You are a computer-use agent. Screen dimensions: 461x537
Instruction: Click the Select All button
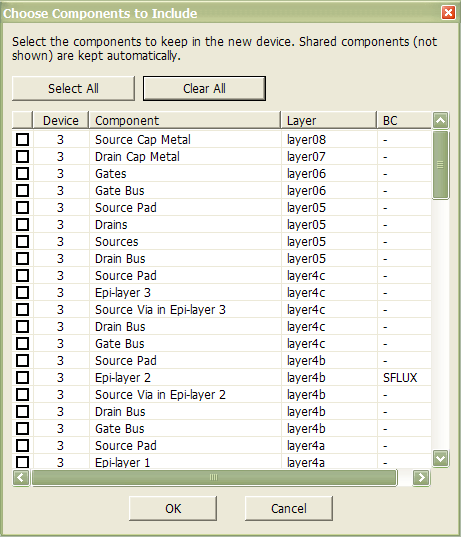pos(73,88)
